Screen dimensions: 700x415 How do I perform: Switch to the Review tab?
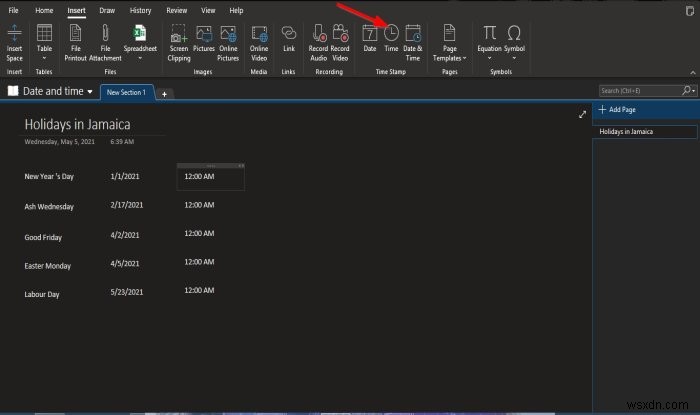coord(177,10)
